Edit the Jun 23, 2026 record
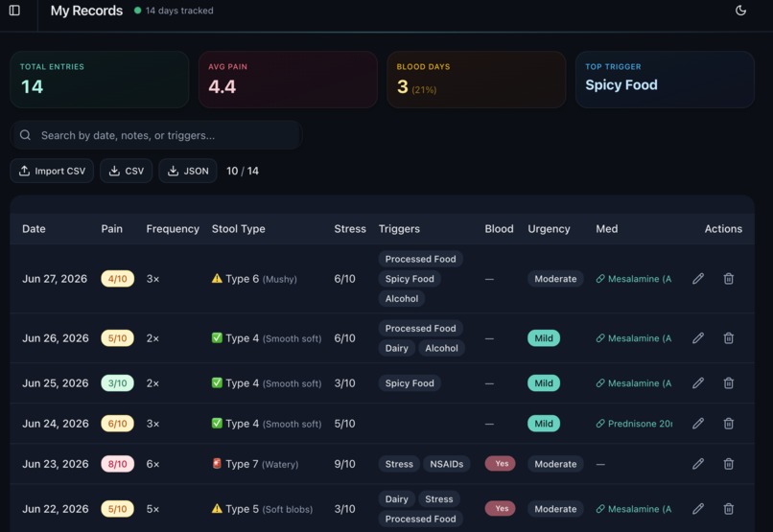The width and height of the screenshot is (773, 532). pyautogui.click(x=698, y=464)
